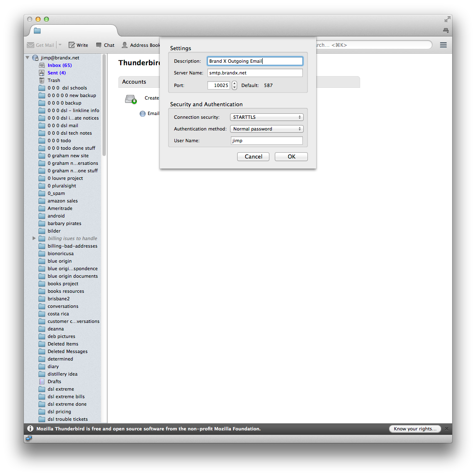Viewport: 476px width, 476px height.
Task: Select the amazon sales folder
Action: [63, 201]
